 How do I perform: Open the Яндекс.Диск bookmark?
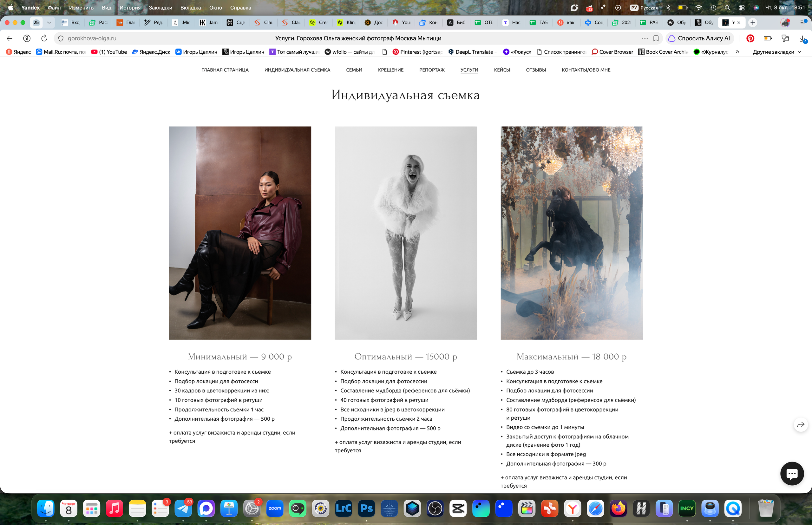[151, 52]
